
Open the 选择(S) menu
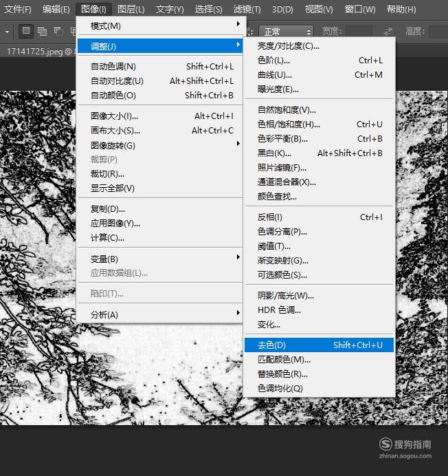click(x=209, y=10)
